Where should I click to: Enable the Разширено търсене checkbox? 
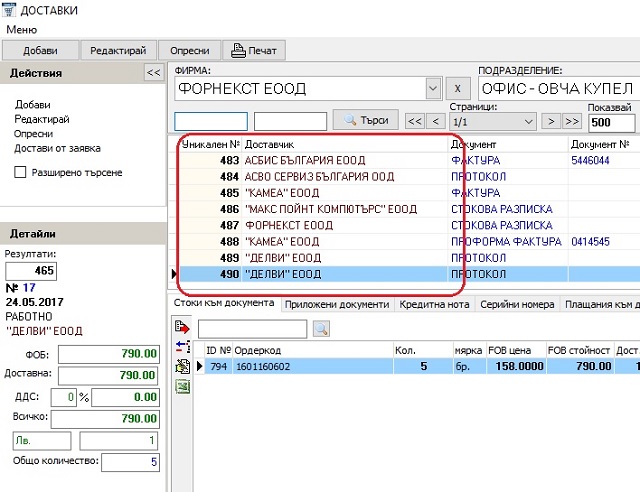coord(20,172)
